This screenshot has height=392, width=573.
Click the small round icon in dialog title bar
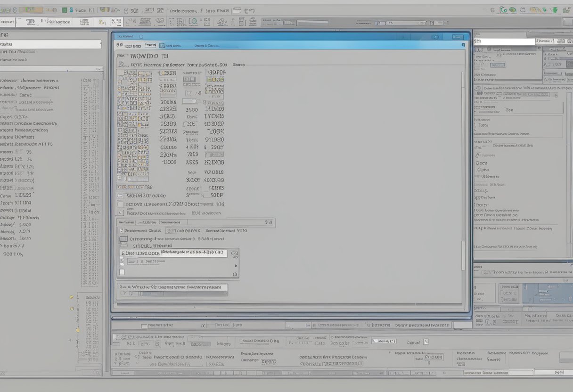click(436, 37)
